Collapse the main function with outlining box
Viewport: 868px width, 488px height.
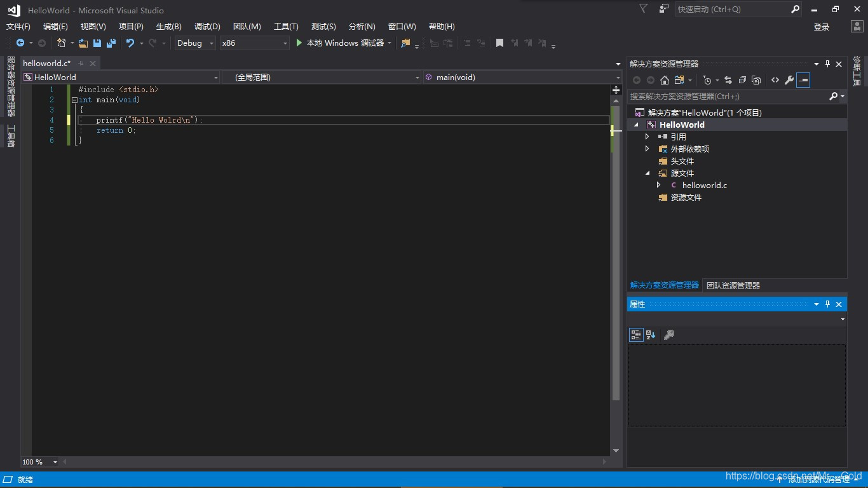[74, 100]
